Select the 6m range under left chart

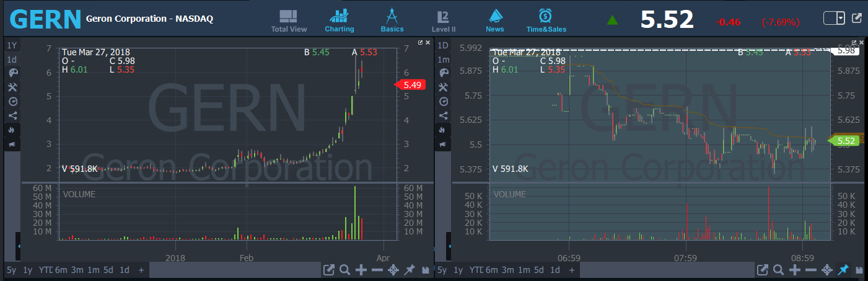[x=61, y=270]
